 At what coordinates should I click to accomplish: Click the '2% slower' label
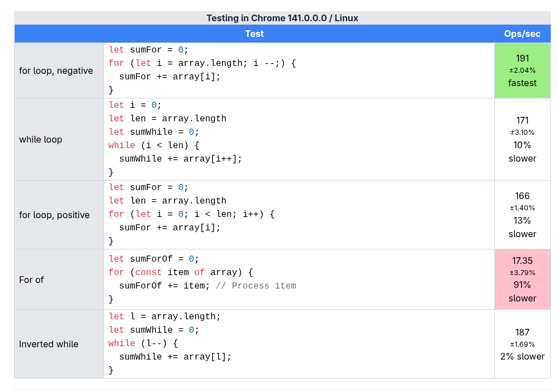pos(522,356)
